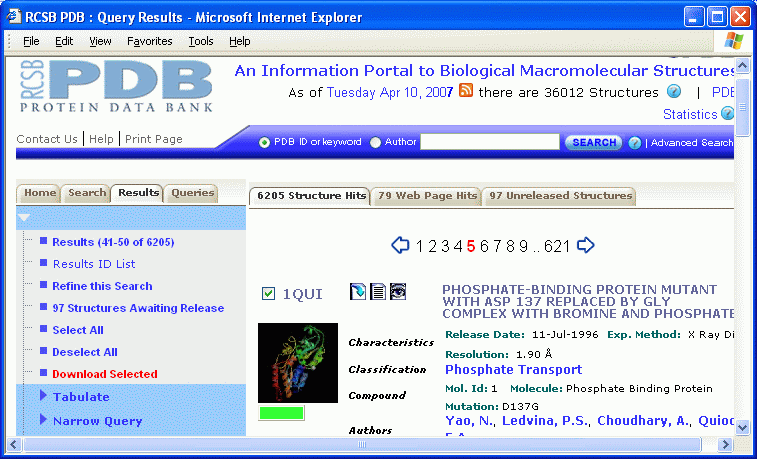Go to previous results page arrow
Viewport: 757px width, 459px height.
(400, 245)
